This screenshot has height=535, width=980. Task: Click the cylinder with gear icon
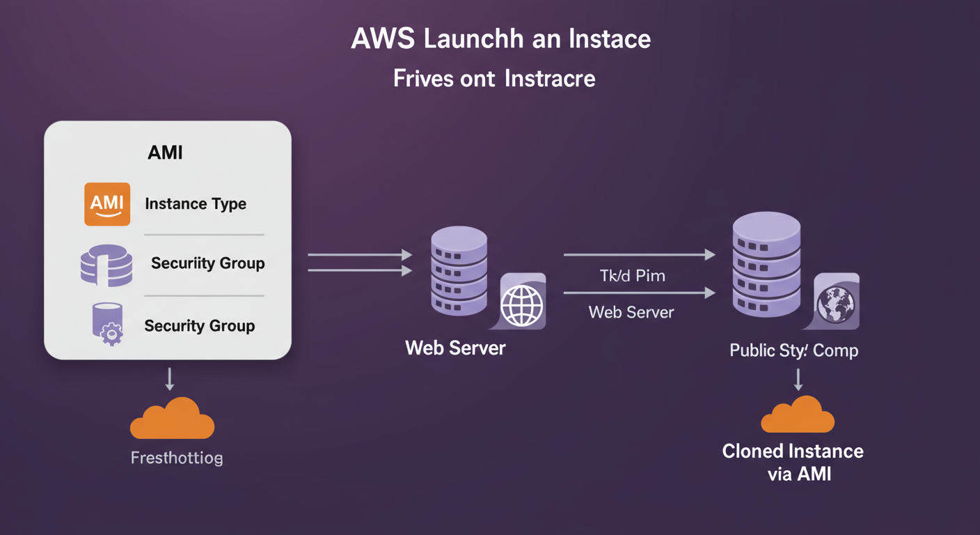point(107,324)
